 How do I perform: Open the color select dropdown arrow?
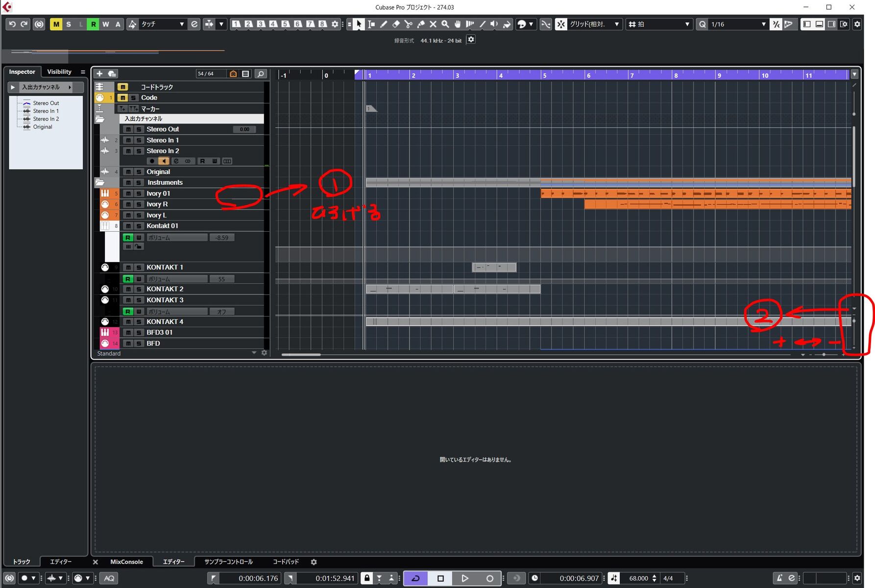pyautogui.click(x=531, y=24)
